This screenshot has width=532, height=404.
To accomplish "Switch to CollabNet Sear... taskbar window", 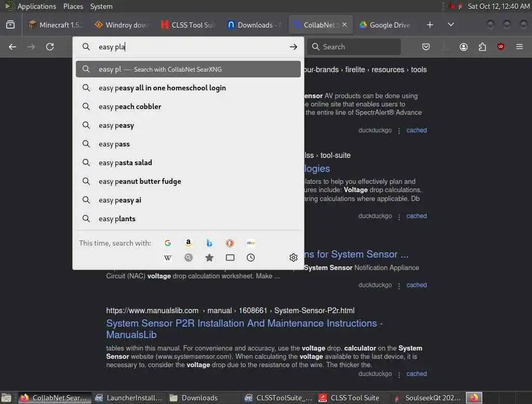I will (54, 398).
